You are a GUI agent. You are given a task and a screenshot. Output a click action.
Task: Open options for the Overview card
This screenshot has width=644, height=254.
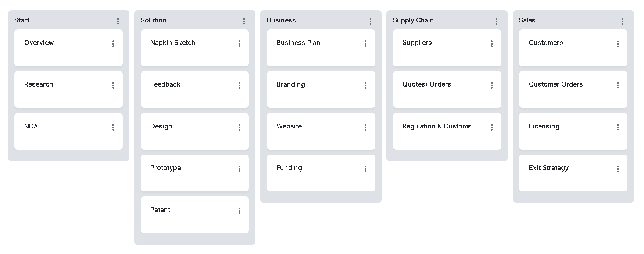pyautogui.click(x=113, y=44)
